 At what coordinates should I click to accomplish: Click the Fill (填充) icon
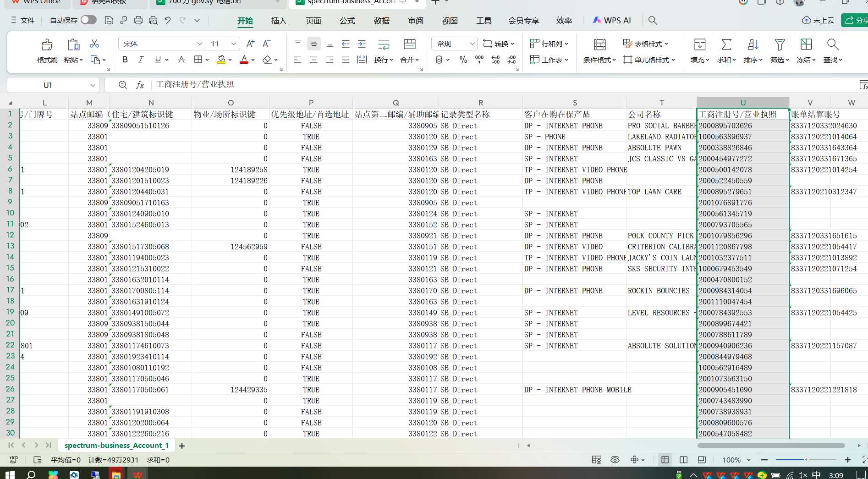700,45
